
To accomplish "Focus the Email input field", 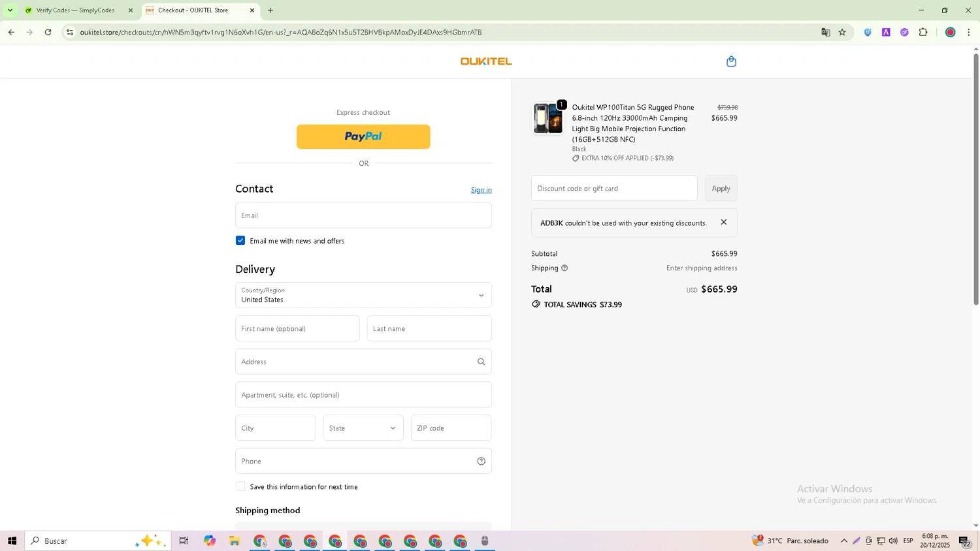I will pos(363,215).
